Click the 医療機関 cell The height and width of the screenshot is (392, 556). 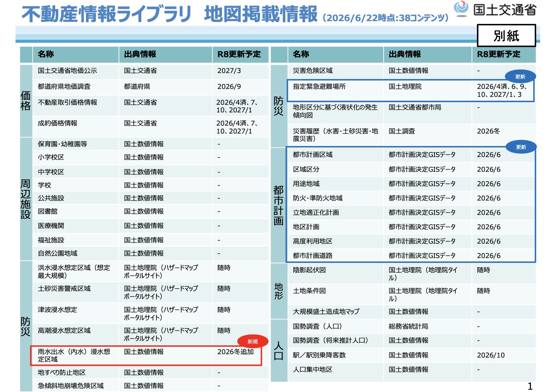(x=51, y=226)
